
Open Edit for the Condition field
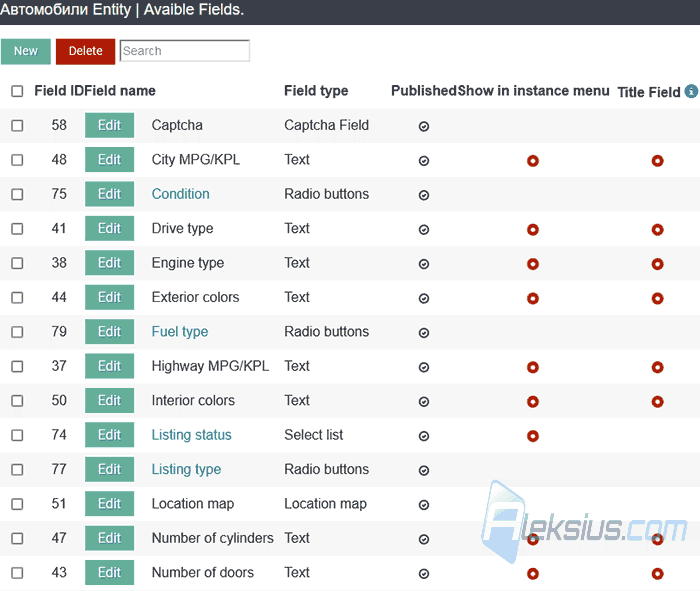click(109, 194)
